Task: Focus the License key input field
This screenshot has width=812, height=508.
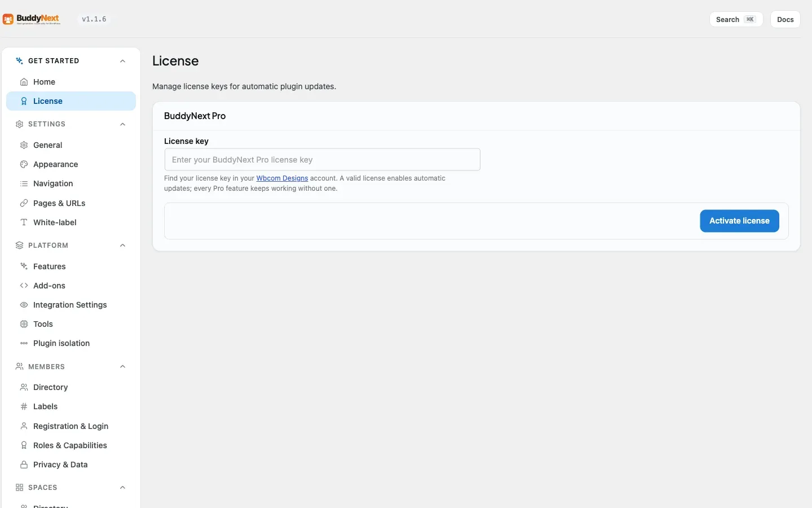Action: point(322,160)
